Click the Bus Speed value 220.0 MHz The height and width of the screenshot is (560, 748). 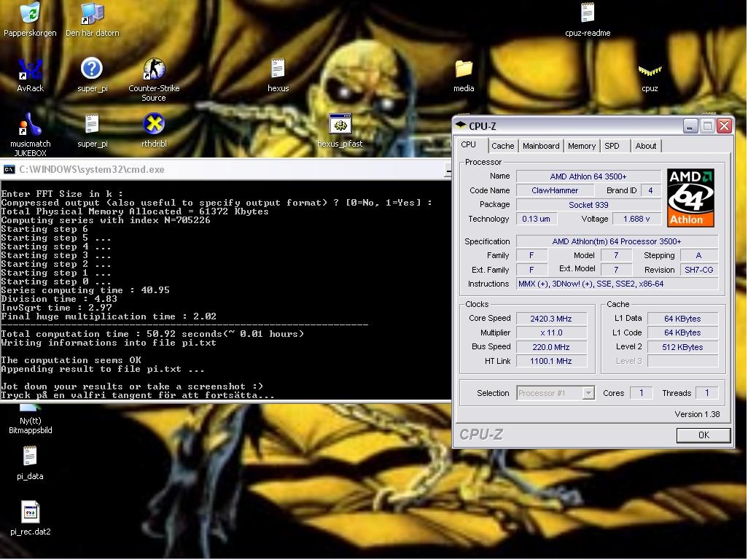pos(551,347)
